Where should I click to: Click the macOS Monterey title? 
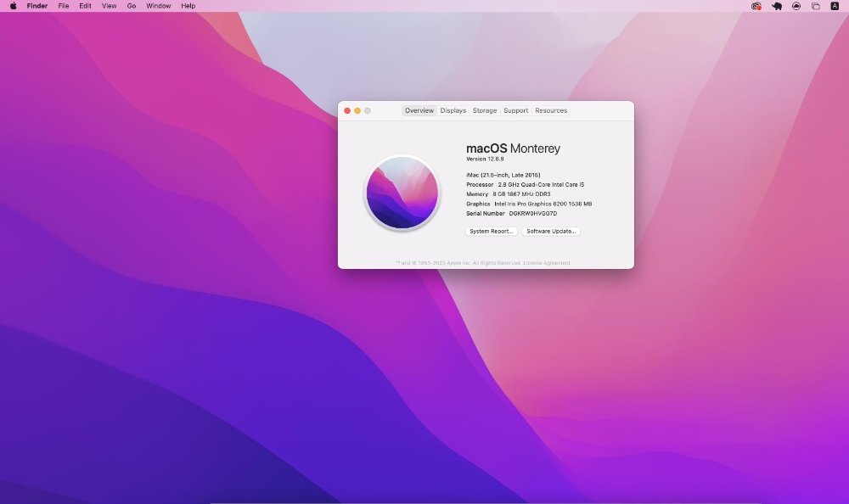click(x=513, y=148)
